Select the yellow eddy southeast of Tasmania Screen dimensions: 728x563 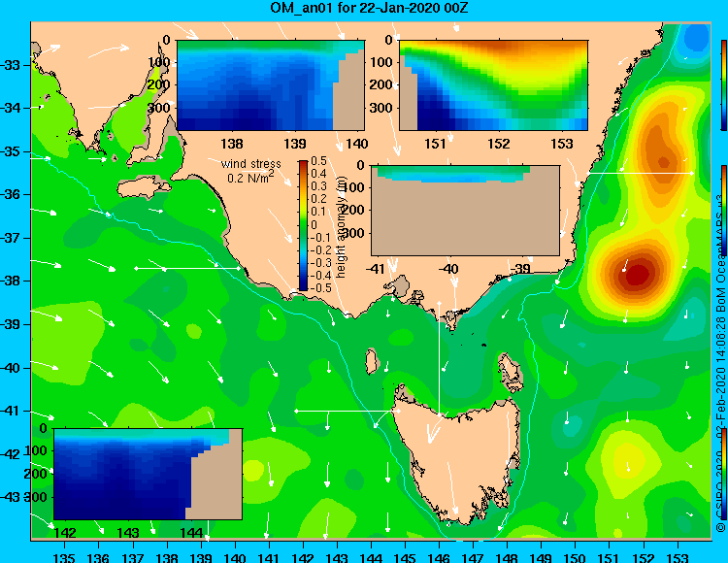(x=628, y=460)
